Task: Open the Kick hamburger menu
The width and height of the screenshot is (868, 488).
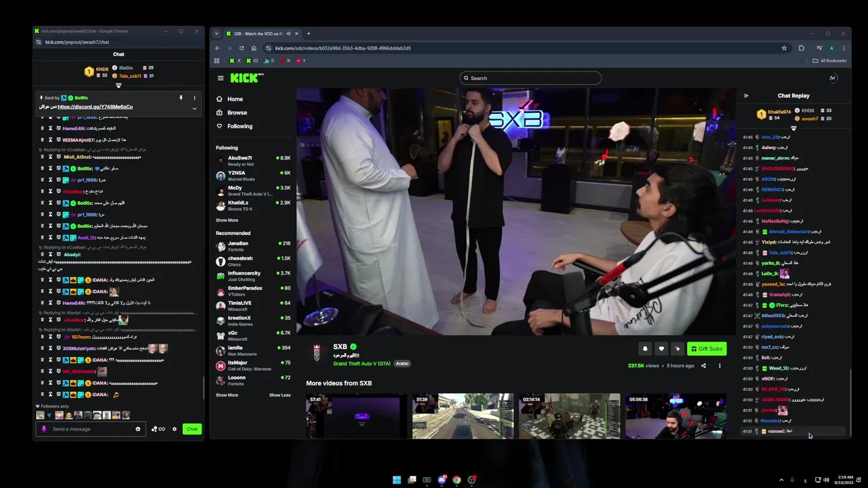Action: [x=220, y=78]
